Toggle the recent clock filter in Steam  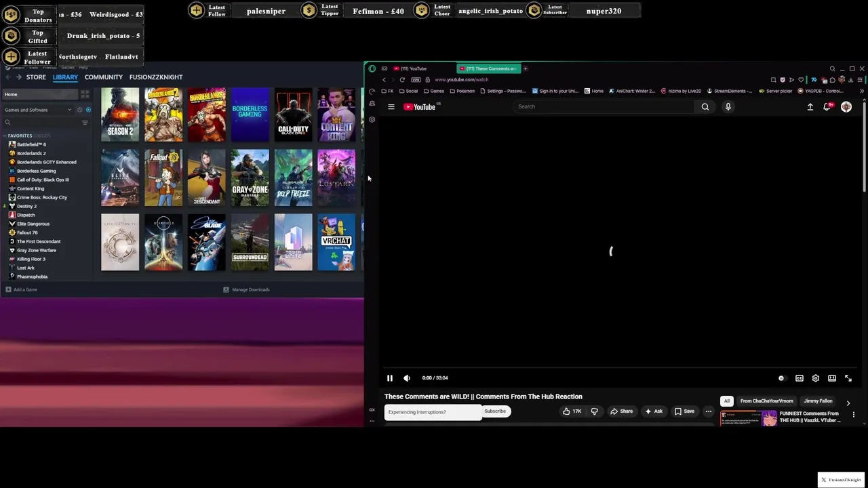pos(79,110)
